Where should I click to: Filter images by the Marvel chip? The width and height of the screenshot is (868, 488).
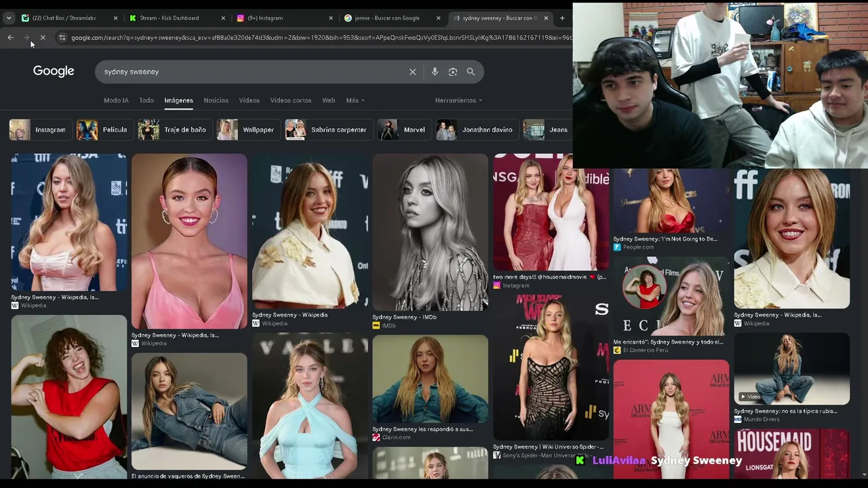tap(404, 129)
